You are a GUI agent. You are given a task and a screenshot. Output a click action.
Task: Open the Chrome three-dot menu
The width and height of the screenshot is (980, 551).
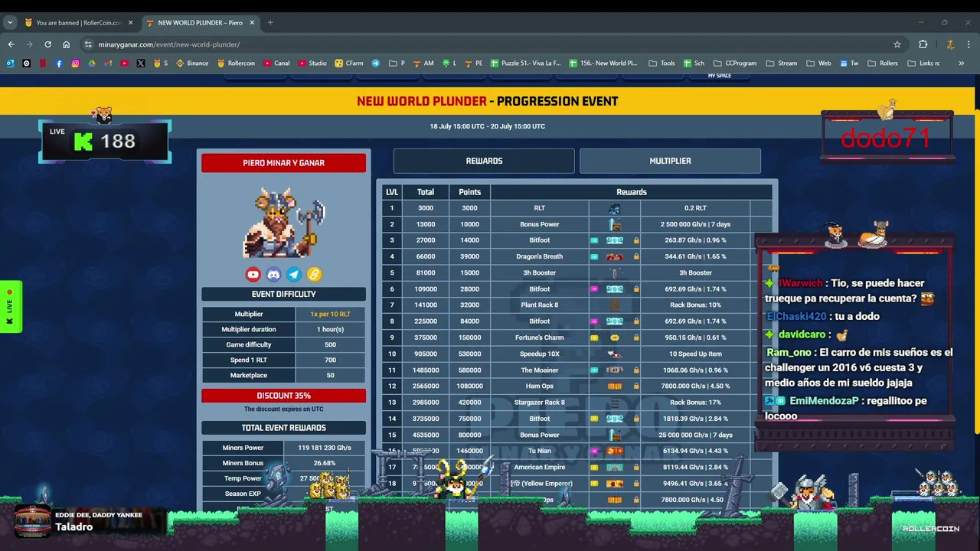click(969, 44)
